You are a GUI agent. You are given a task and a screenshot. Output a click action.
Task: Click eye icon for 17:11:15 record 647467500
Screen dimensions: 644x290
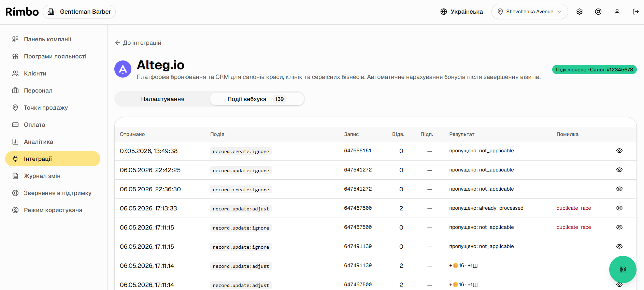point(619,227)
